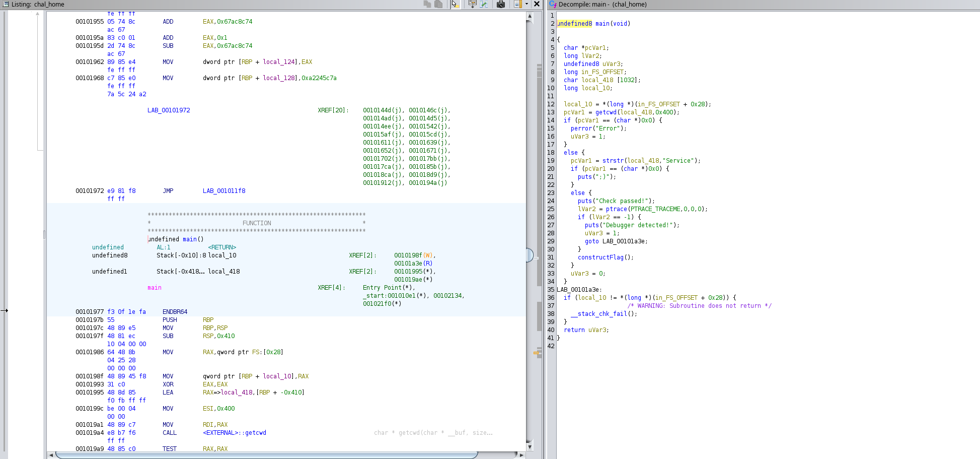Screen dimensions: 980x459
Task: Click the LAB_00101a3e: label in decompiler
Action: coord(579,290)
